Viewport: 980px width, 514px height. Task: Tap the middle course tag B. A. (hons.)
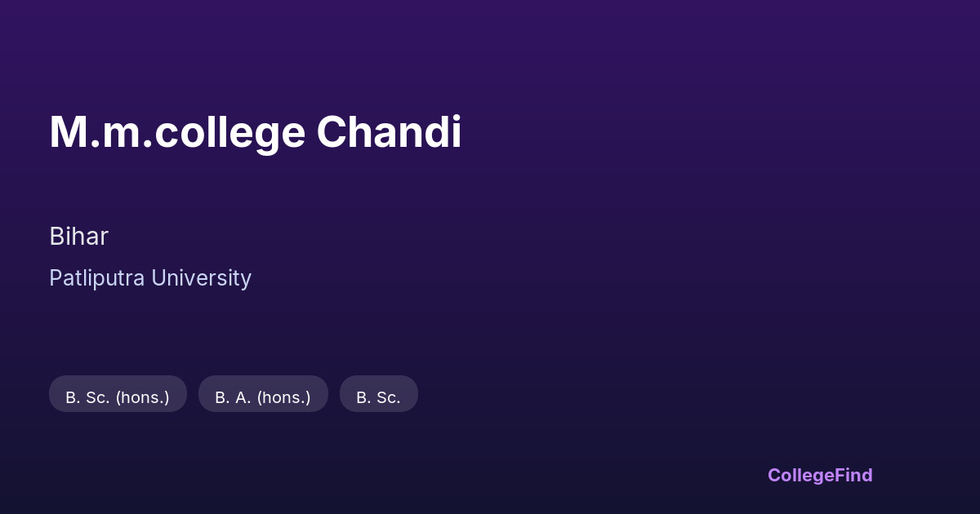click(263, 397)
